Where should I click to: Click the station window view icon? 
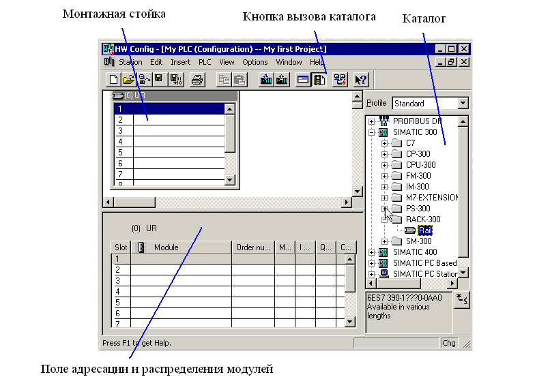(303, 80)
